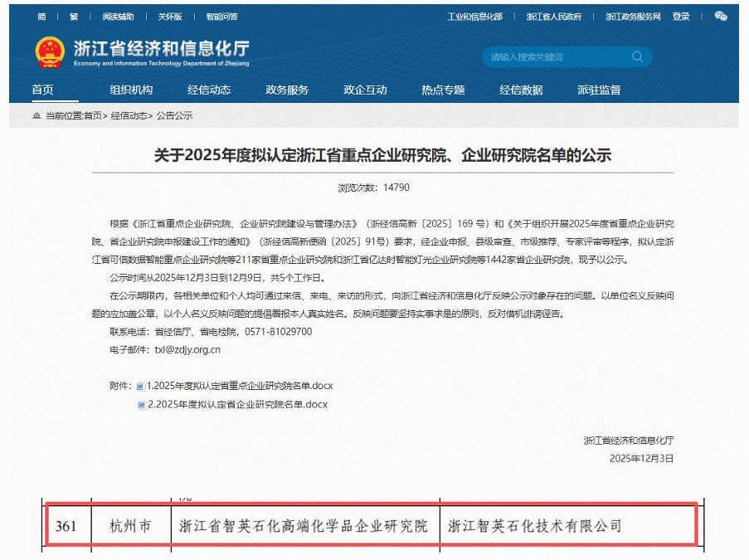Viewport: 749px width, 560px height.
Task: Click the 登录 login link
Action: pyautogui.click(x=681, y=17)
